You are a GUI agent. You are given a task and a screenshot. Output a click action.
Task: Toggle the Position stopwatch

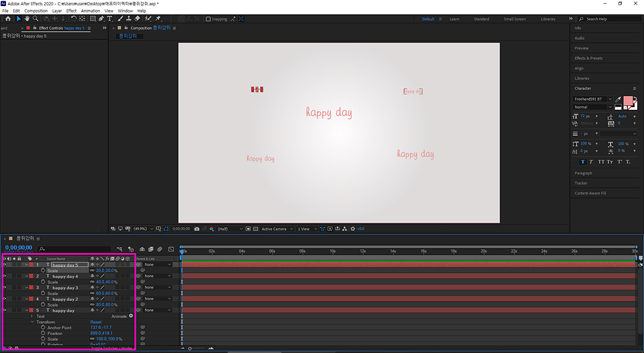(x=43, y=333)
